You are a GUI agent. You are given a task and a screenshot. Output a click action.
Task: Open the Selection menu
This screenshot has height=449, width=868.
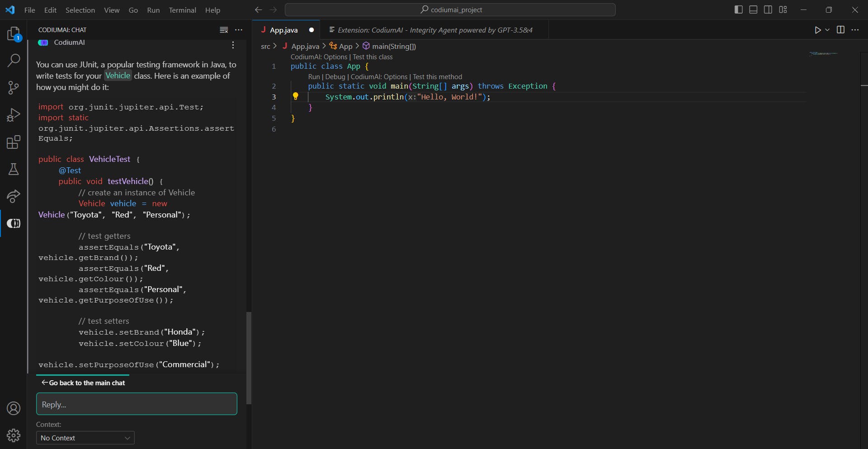(80, 10)
